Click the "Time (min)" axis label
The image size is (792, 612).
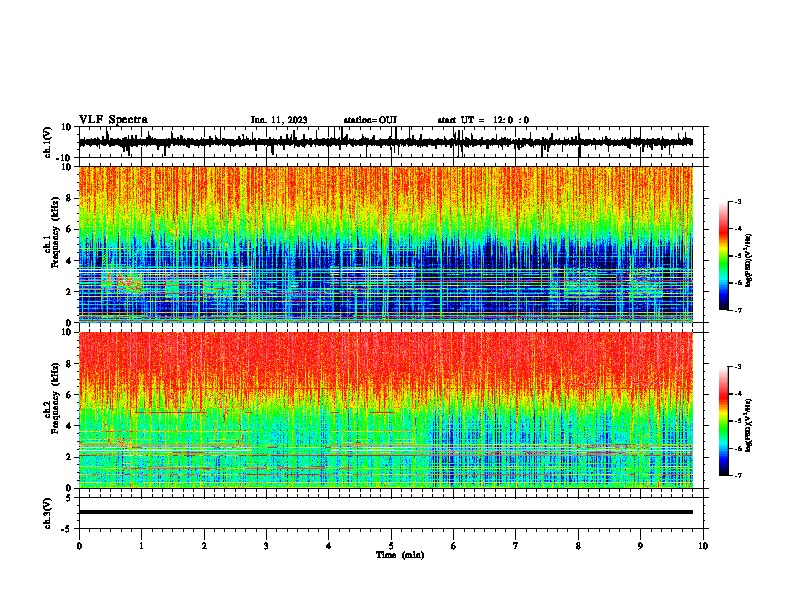point(400,555)
